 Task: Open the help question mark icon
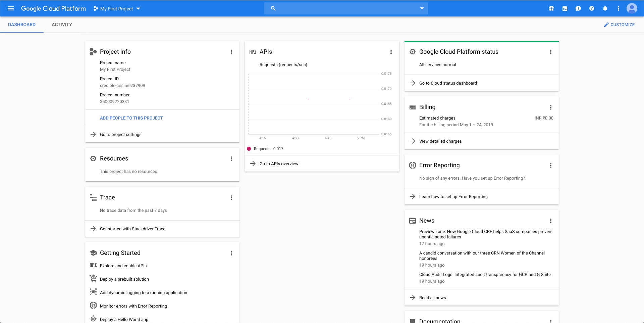[x=592, y=8]
